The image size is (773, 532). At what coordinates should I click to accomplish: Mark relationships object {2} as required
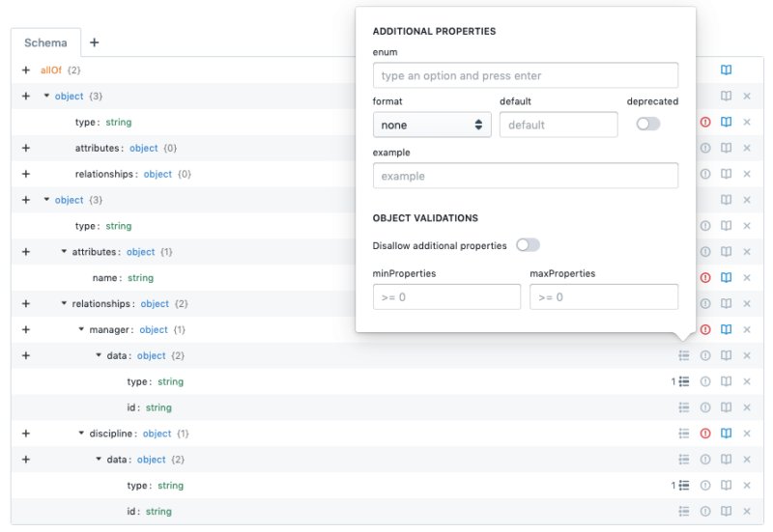[x=705, y=304]
